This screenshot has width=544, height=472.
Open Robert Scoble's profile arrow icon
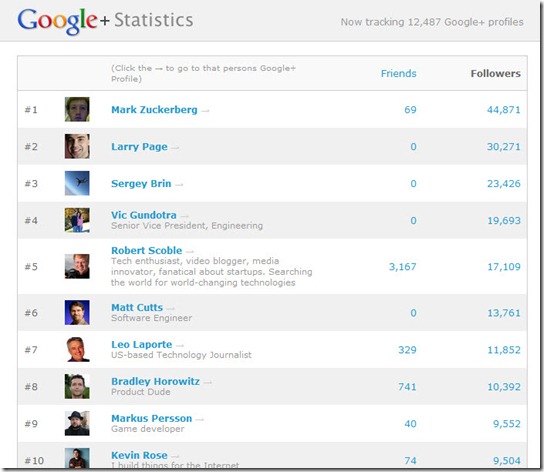(x=190, y=251)
